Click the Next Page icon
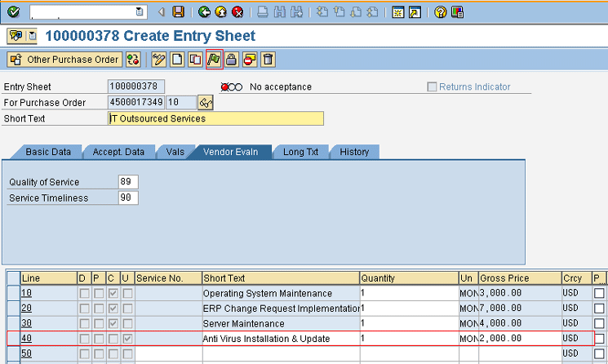The height and width of the screenshot is (364, 608). coord(356,12)
